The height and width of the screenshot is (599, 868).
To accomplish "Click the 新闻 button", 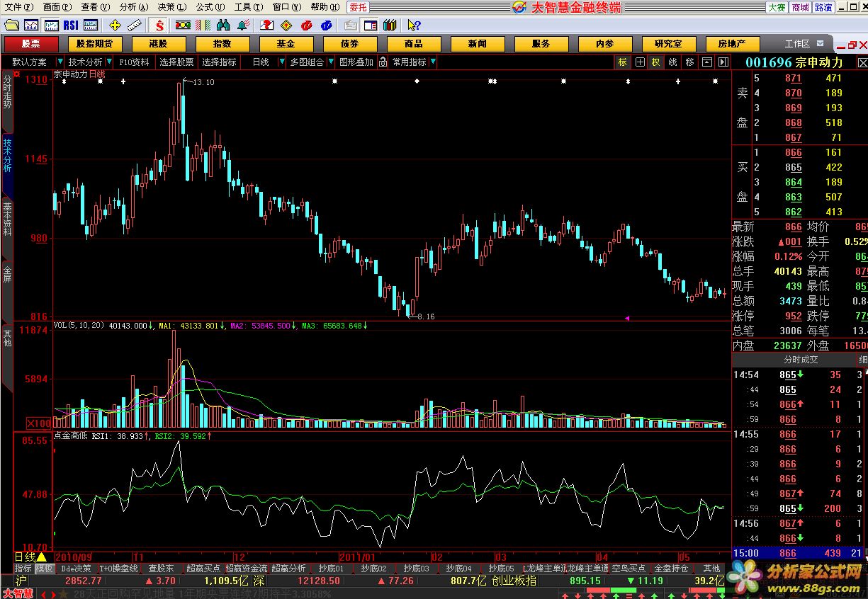I will click(478, 44).
